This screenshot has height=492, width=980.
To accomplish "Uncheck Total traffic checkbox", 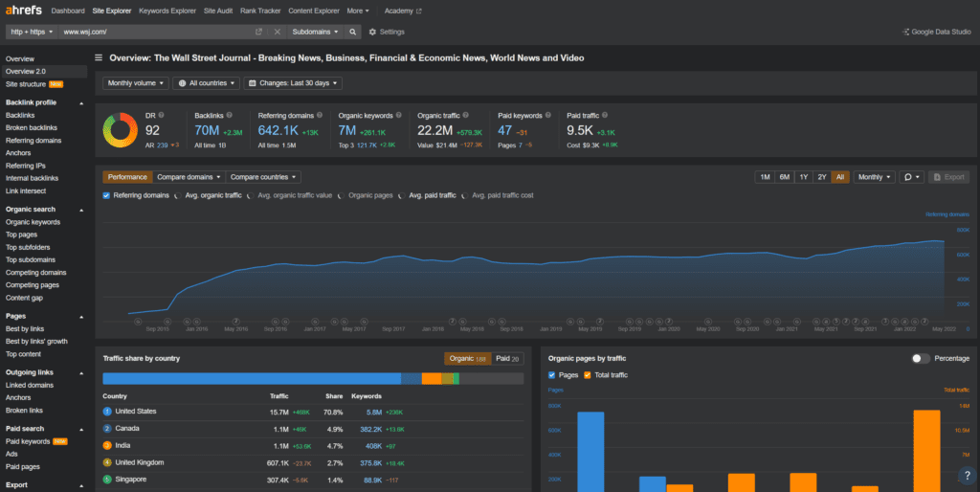I will tap(587, 375).
